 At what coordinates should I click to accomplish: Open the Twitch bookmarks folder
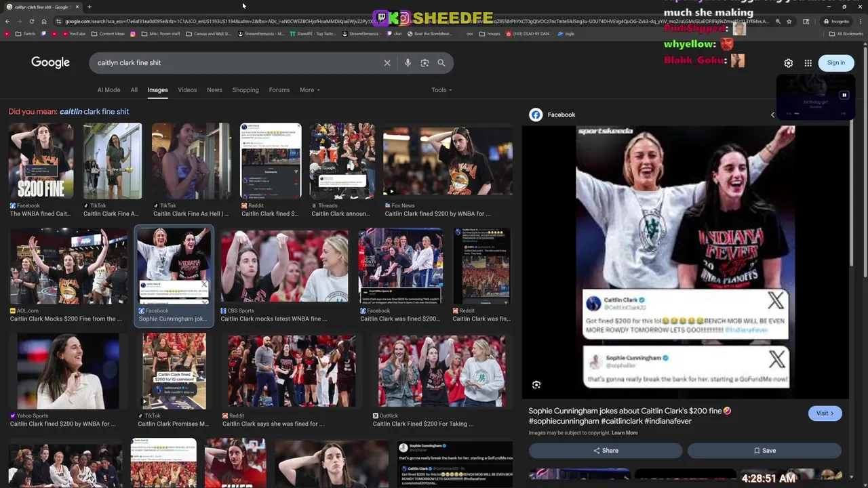click(x=25, y=33)
